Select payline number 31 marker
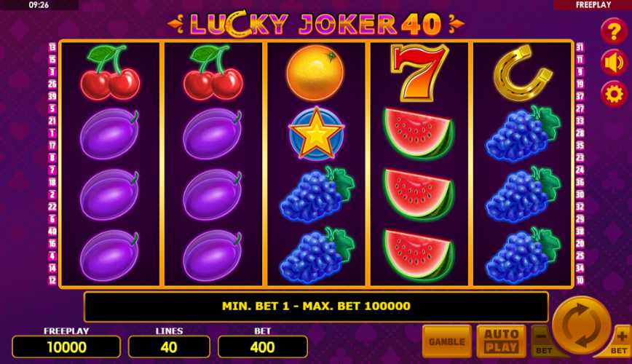Screen dimensions: 632x364 pos(580,47)
